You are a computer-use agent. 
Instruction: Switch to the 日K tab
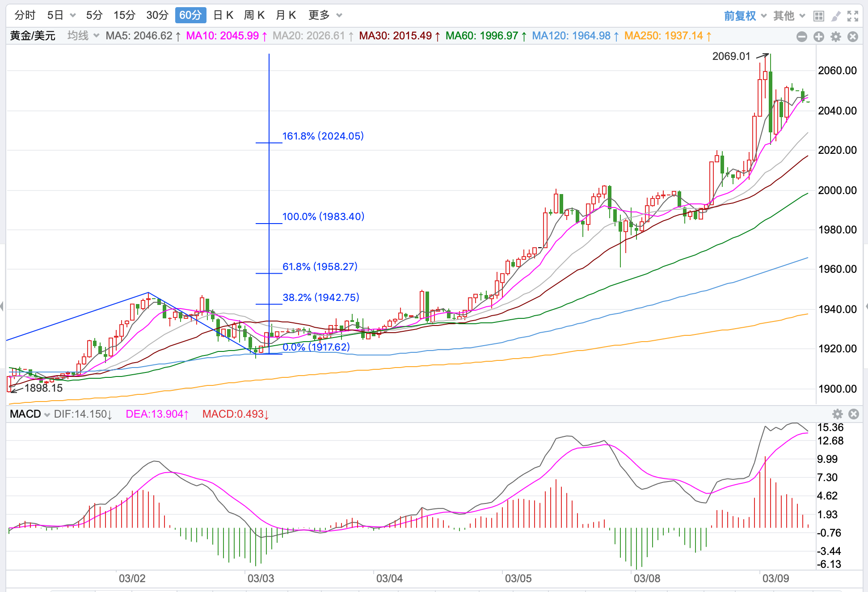[223, 15]
